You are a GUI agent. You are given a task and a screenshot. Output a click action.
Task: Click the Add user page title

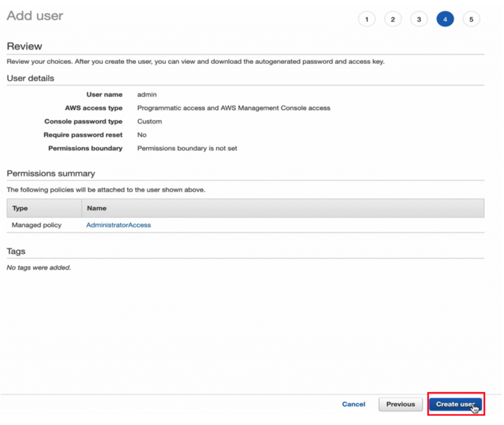(x=35, y=16)
